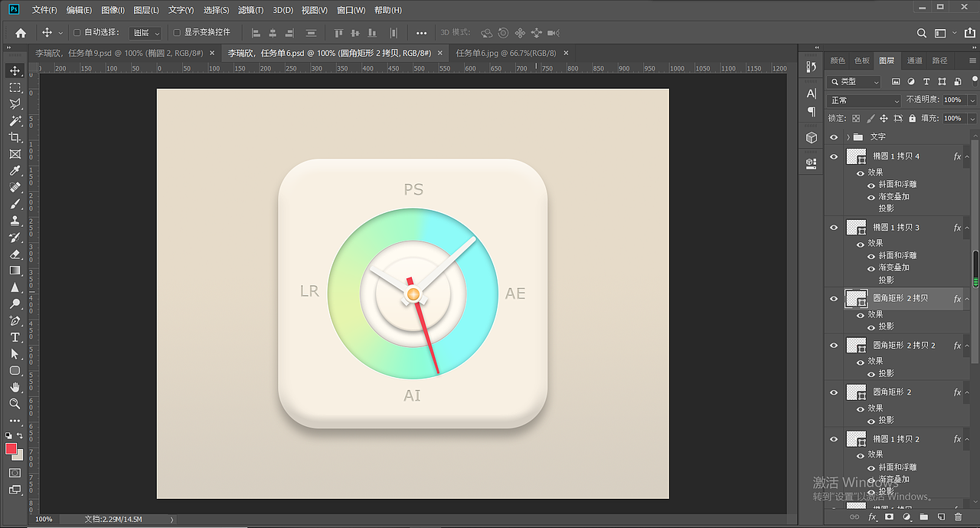Screen dimensions: 980x528
Task: Open the 正常 blend mode dropdown
Action: 865,100
